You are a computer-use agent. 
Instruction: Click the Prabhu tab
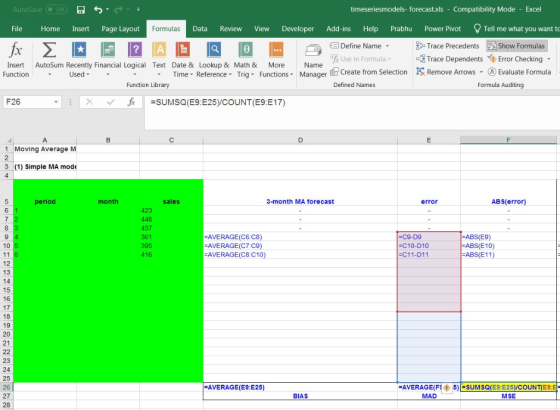[401, 29]
